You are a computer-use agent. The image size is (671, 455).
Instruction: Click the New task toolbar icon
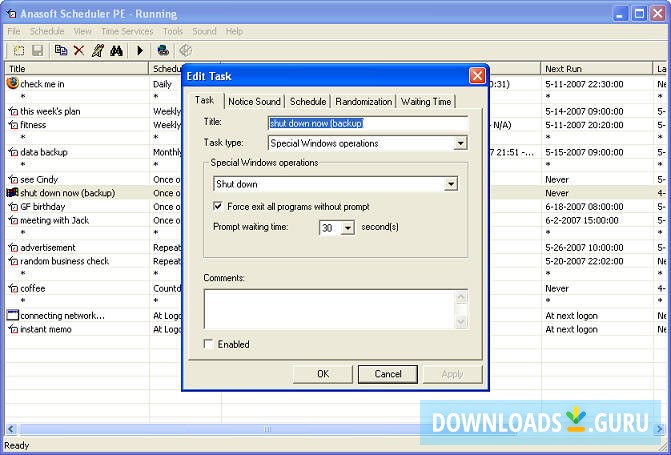pyautogui.click(x=18, y=51)
